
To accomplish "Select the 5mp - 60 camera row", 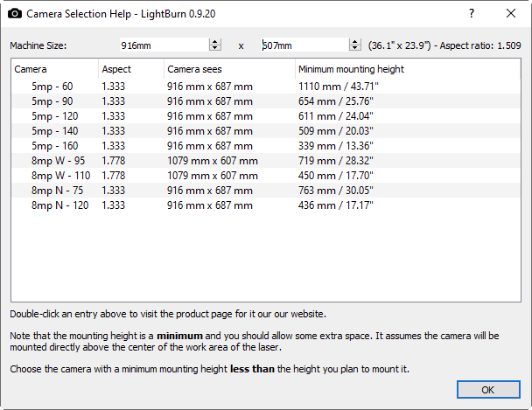I will point(266,87).
